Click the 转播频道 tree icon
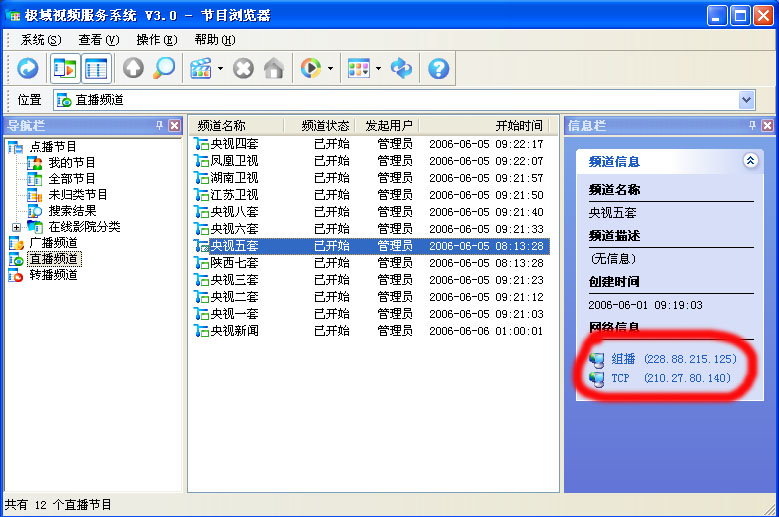The width and height of the screenshot is (779, 517). tap(16, 275)
